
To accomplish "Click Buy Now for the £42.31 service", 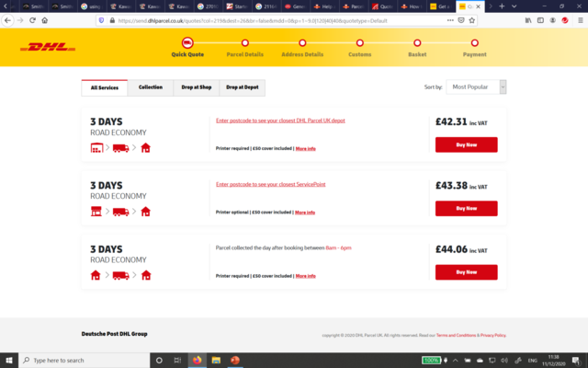I will coord(466,144).
